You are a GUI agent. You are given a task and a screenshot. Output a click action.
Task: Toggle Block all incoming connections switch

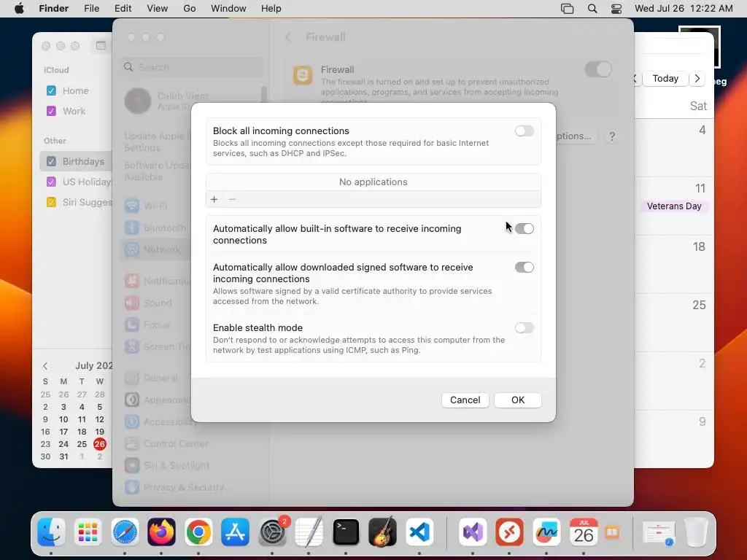524,131
